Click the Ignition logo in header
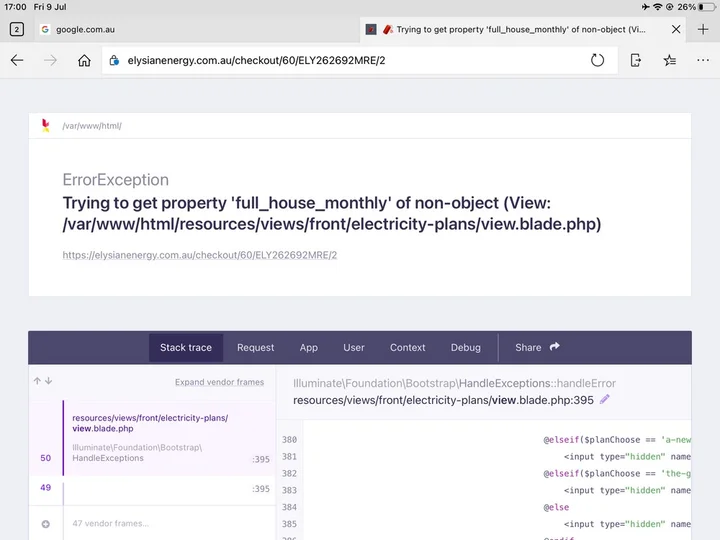 click(46, 126)
